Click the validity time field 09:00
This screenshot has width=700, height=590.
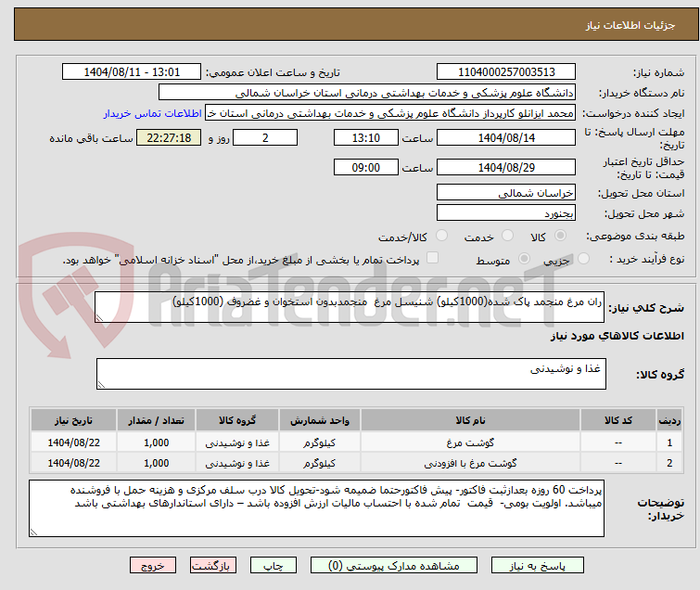pos(365,167)
